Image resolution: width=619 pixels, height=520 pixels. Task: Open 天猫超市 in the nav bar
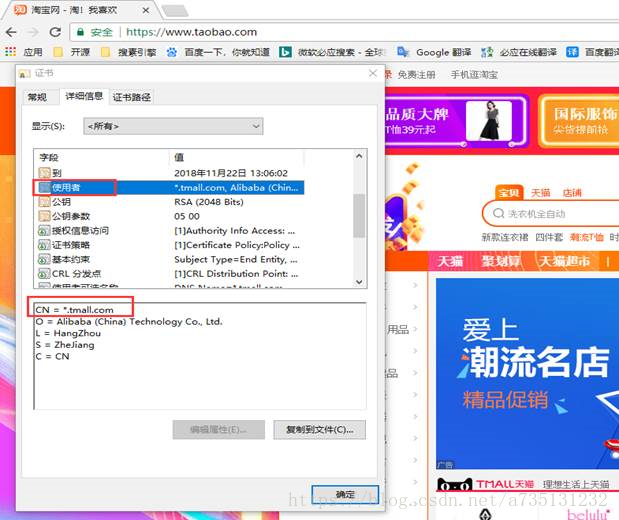(x=564, y=261)
